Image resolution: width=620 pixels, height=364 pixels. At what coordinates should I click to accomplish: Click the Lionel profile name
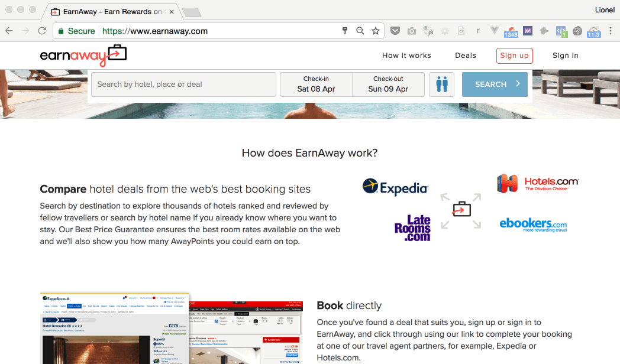pos(605,10)
